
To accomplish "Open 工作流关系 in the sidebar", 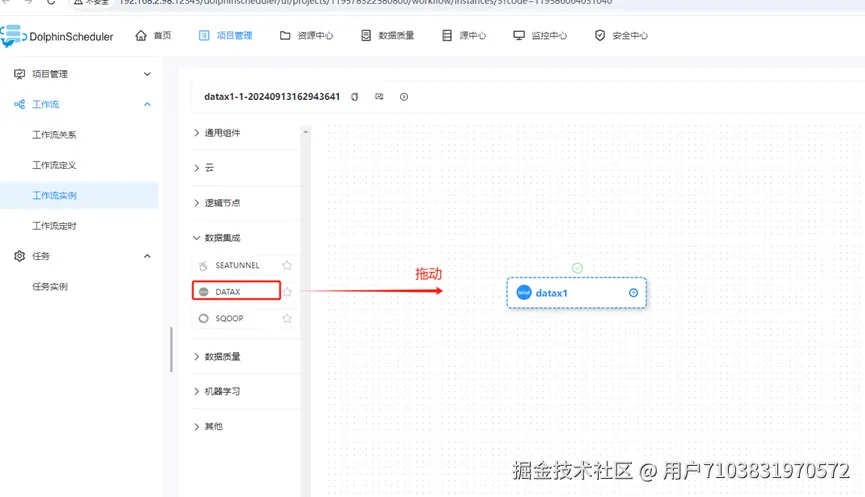I will 54,135.
